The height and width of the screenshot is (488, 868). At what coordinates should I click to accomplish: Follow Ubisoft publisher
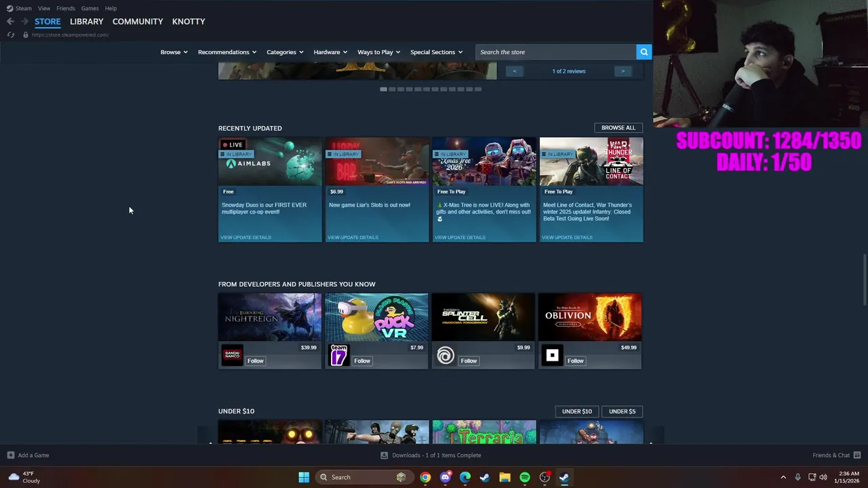(x=469, y=361)
